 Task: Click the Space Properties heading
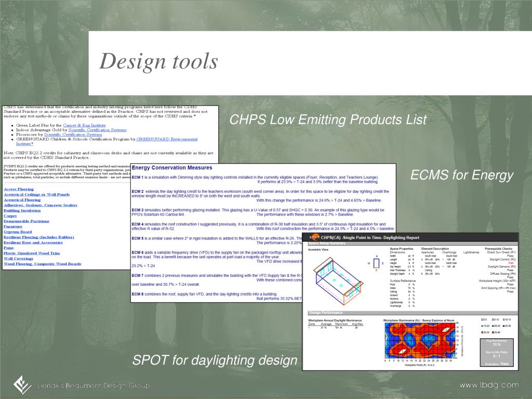(x=402, y=249)
